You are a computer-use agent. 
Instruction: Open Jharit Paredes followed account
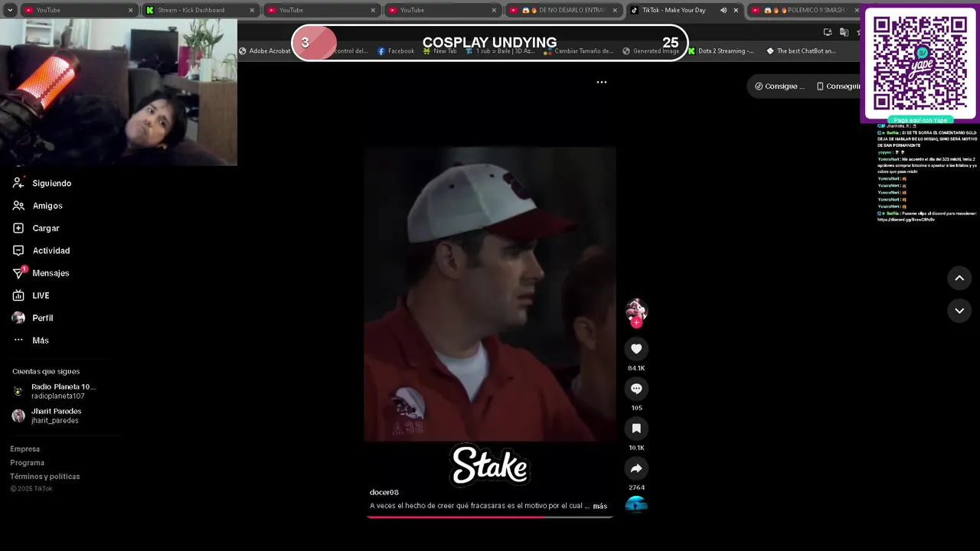[x=47, y=416]
